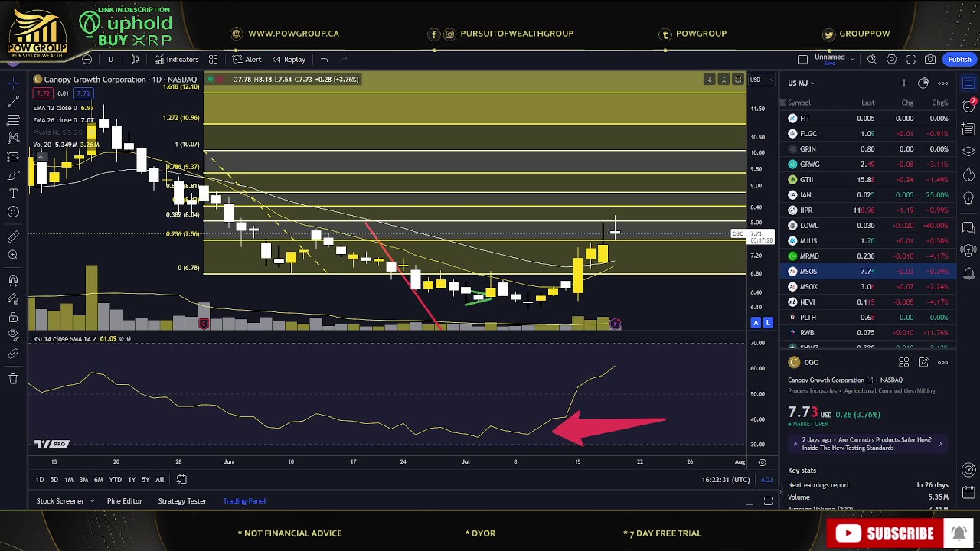Open the 16:22:31 (UTC) timezone menu
Viewport: 980px width, 551px height.
point(726,480)
